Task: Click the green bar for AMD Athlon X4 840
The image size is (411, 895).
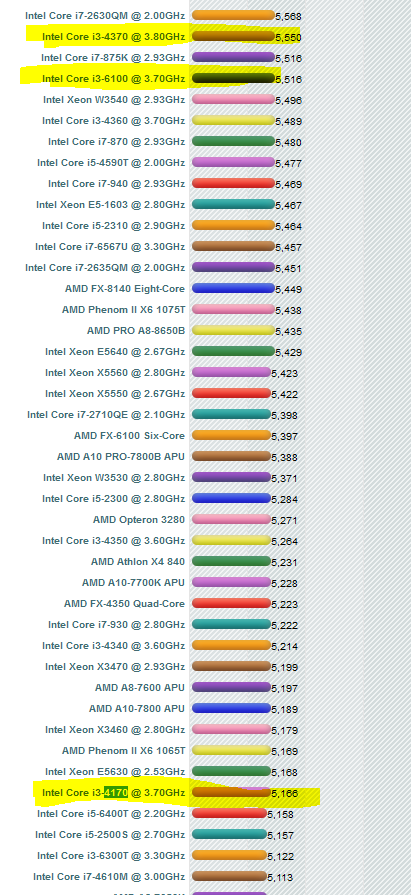Action: click(231, 561)
